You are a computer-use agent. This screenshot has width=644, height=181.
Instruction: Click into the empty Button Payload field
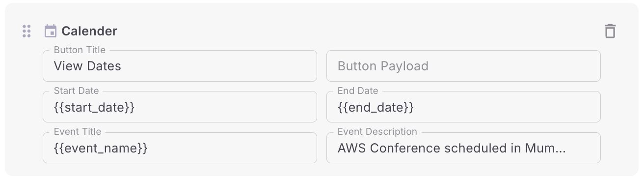463,66
